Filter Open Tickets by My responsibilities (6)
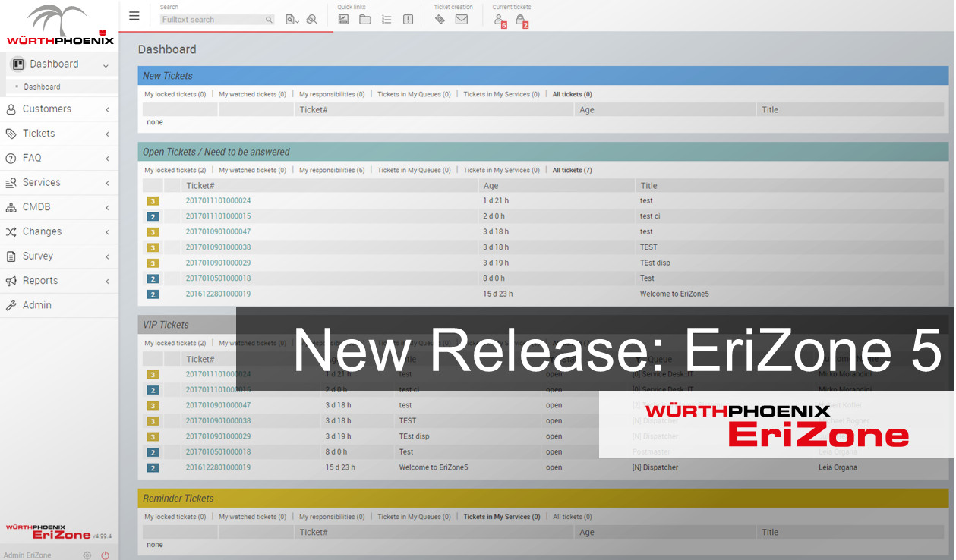Image resolution: width=956 pixels, height=560 pixels. coord(332,170)
